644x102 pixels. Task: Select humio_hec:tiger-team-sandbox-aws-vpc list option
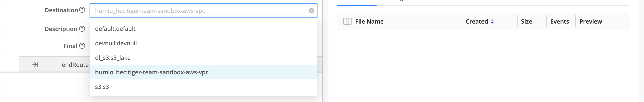pyautogui.click(x=152, y=72)
